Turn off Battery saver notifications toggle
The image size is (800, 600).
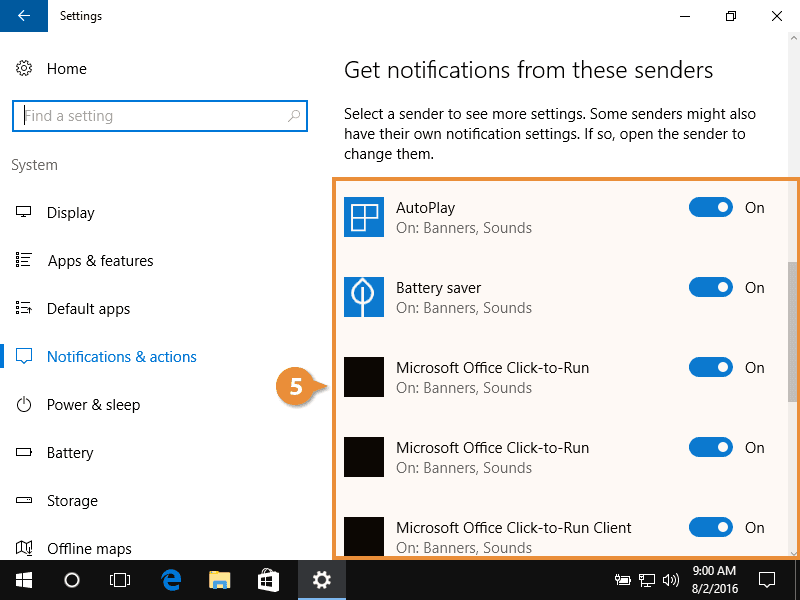pyautogui.click(x=711, y=287)
